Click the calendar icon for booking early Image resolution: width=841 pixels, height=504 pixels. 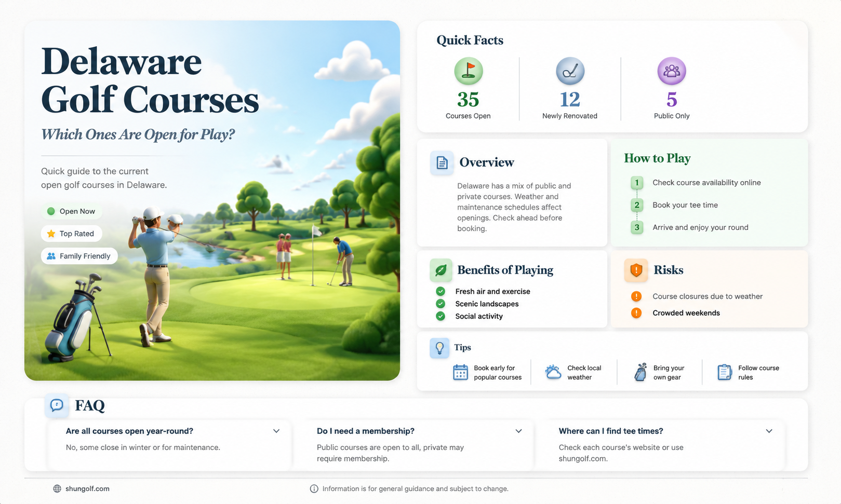pos(460,373)
